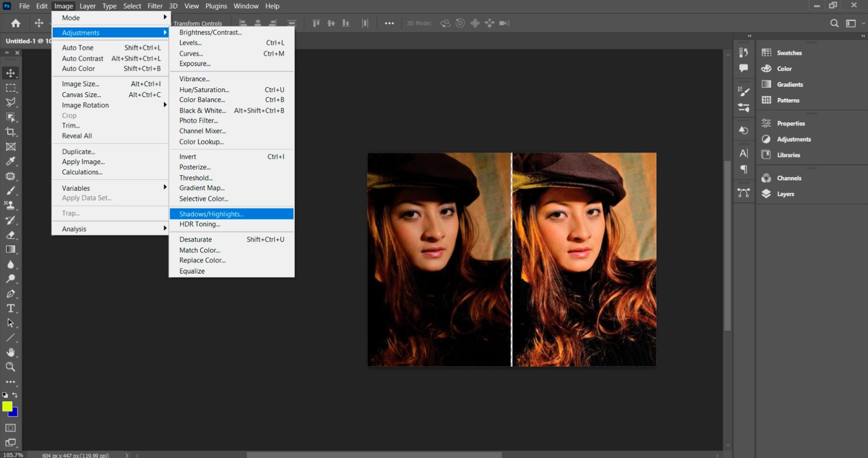Pick the Eyedropper tool
The image size is (868, 458).
[x=11, y=161]
